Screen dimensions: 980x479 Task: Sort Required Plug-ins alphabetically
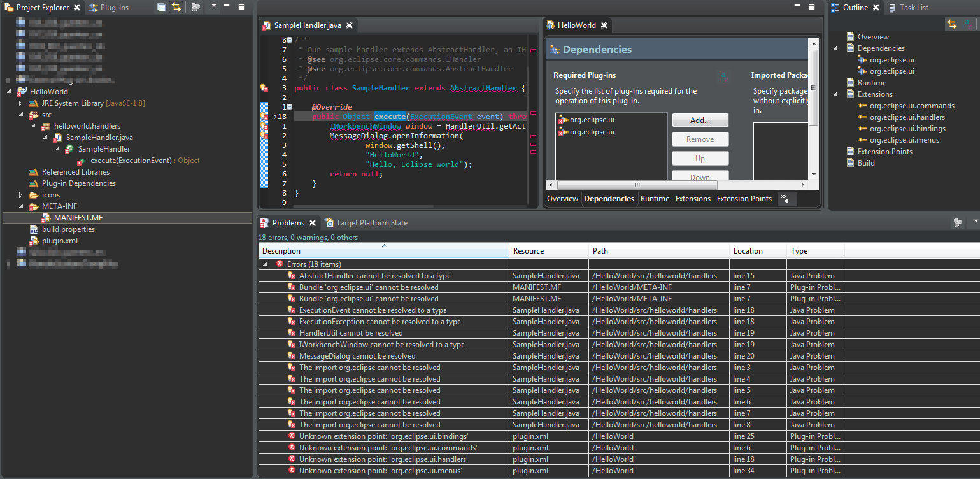click(x=723, y=76)
